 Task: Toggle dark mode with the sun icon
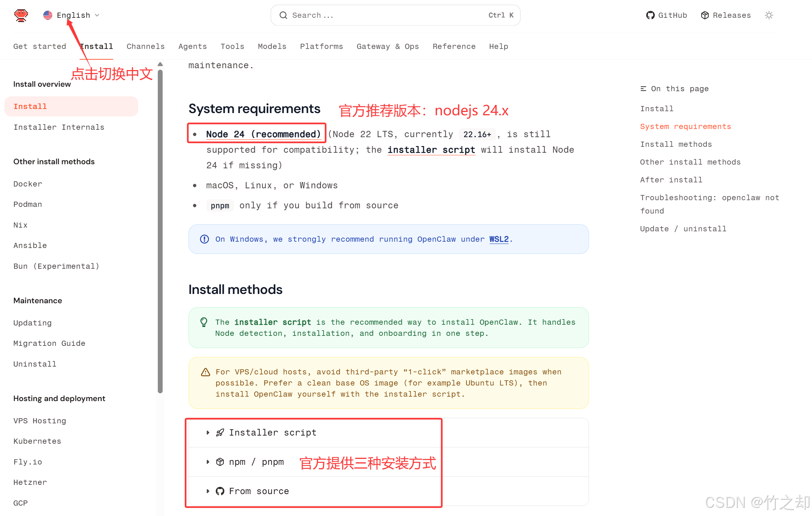click(x=769, y=15)
